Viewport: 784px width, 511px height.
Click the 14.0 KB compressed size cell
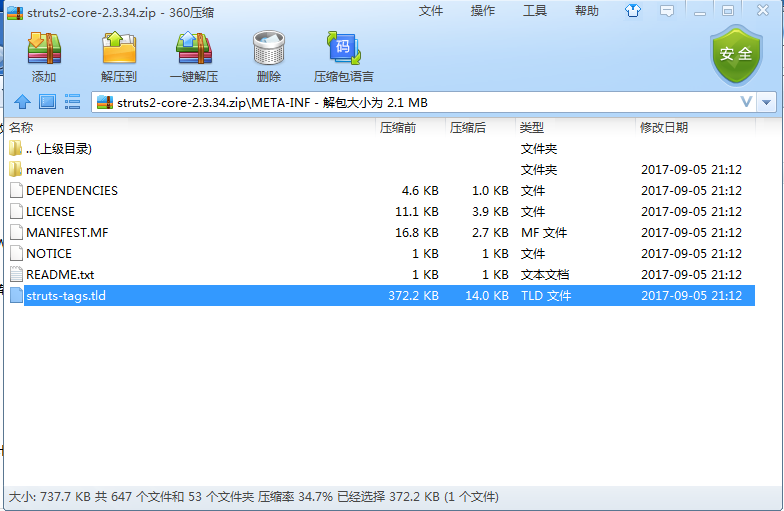[x=487, y=296]
